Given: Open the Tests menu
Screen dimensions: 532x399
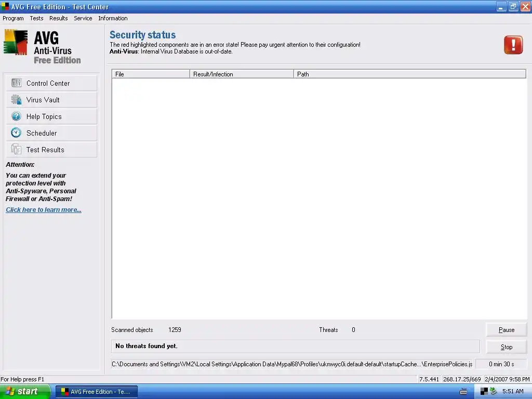Looking at the screenshot, I should click(x=36, y=18).
